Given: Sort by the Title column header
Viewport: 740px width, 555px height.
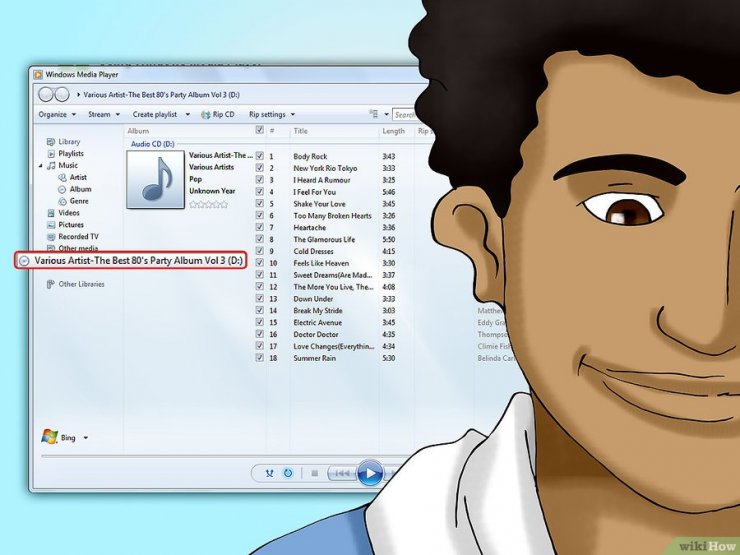Looking at the screenshot, I should coord(300,131).
